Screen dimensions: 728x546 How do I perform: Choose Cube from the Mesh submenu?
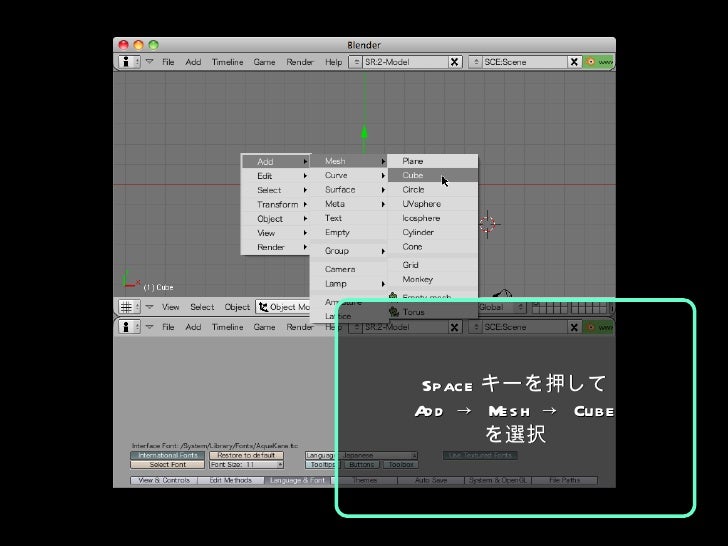coord(432,175)
